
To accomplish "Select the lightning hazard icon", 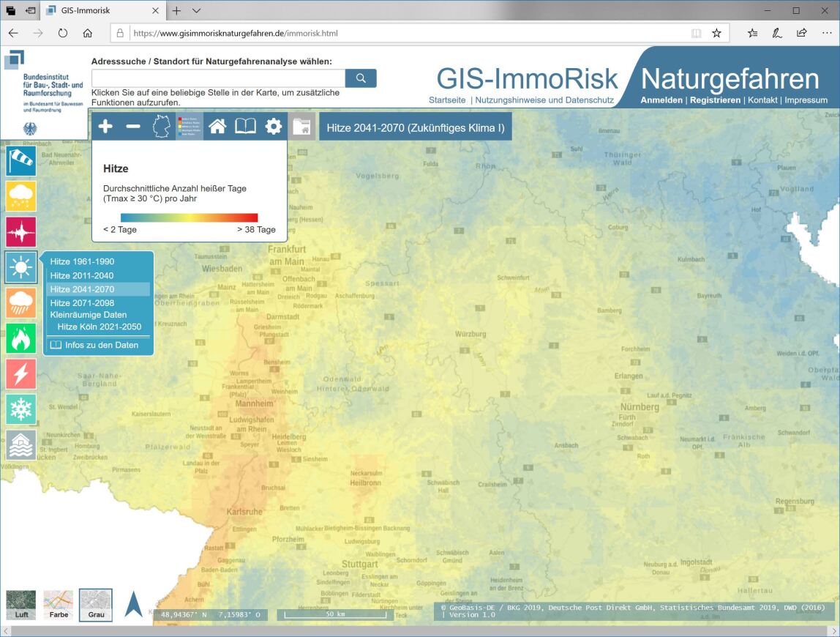I will pyautogui.click(x=21, y=373).
